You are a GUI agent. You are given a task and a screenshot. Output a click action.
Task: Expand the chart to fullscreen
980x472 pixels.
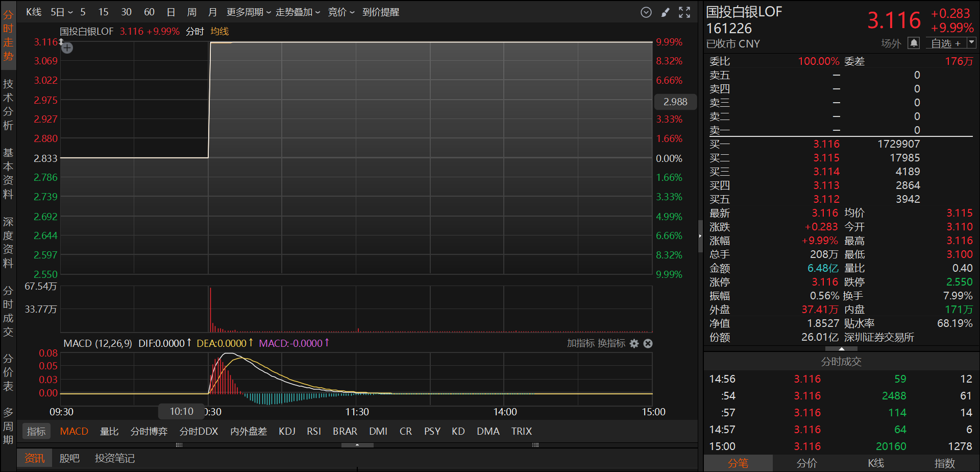[684, 12]
